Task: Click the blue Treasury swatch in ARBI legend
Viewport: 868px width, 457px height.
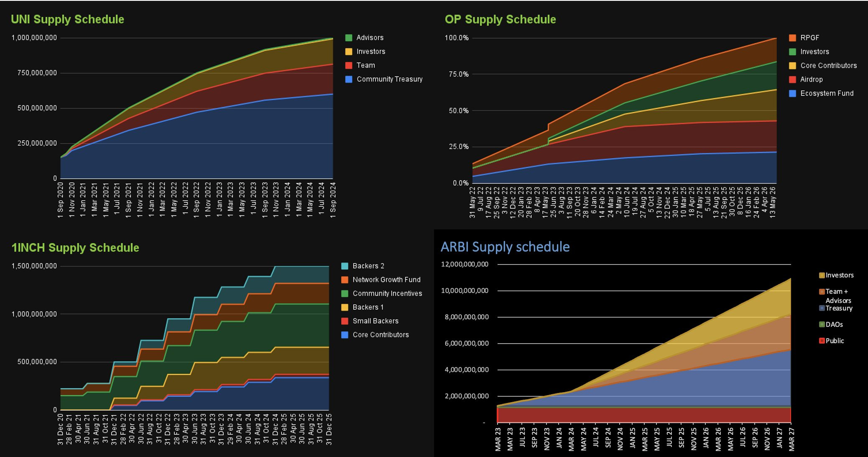Action: (x=822, y=308)
